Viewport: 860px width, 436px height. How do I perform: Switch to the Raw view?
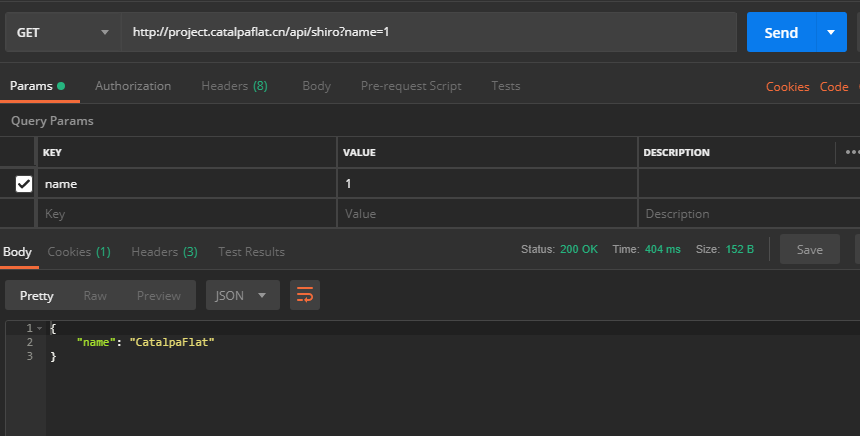pyautogui.click(x=95, y=296)
